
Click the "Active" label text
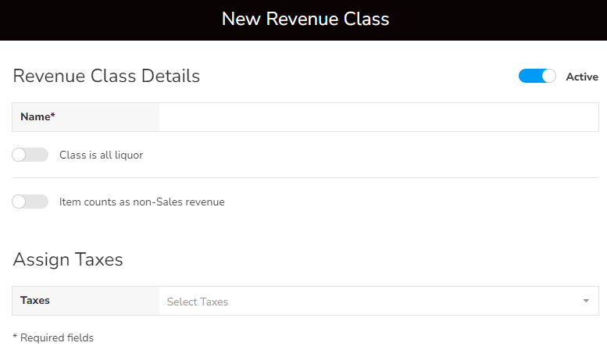click(582, 77)
